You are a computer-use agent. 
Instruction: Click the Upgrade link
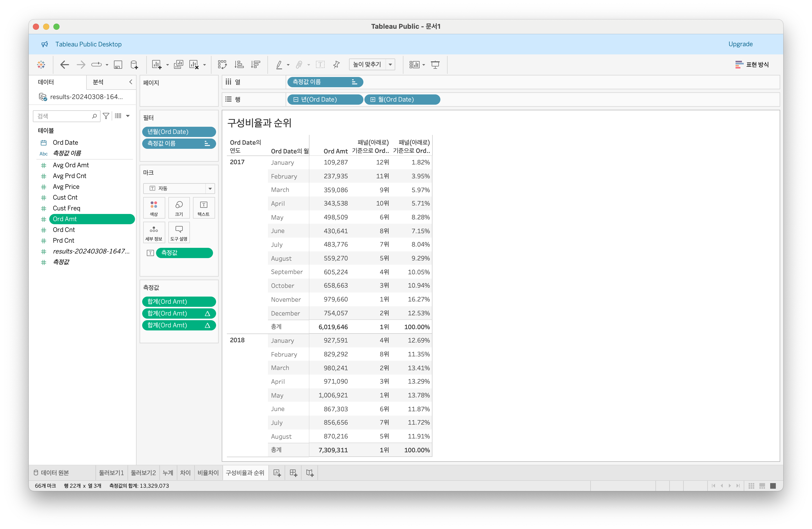click(740, 44)
